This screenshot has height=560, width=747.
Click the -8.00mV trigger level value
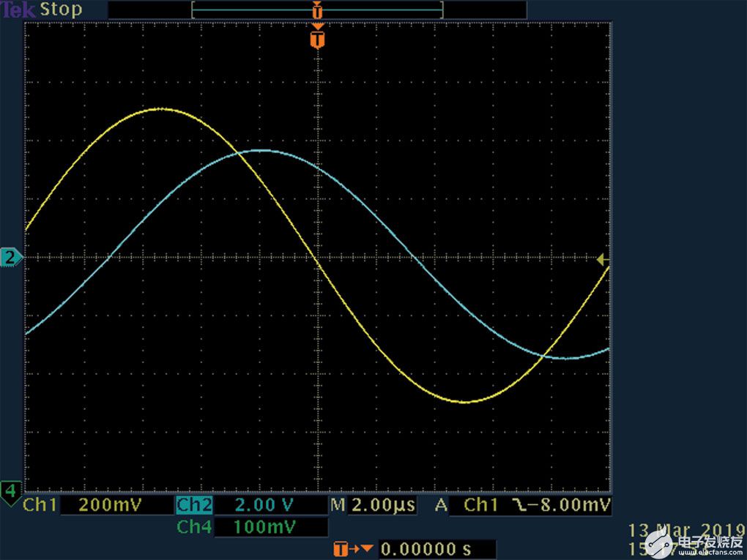568,505
